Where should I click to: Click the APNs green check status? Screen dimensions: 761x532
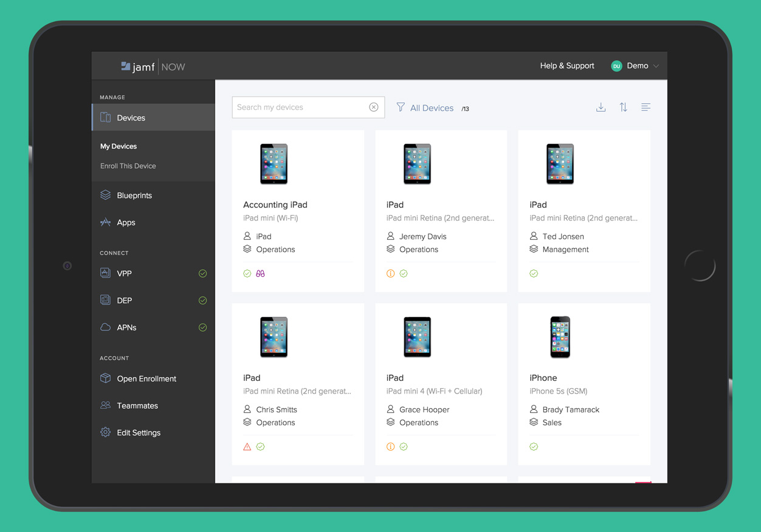point(203,327)
